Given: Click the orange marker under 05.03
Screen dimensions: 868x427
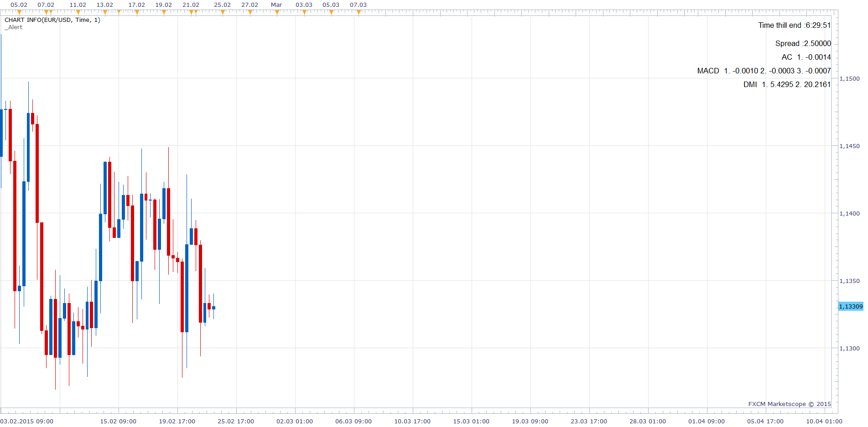Looking at the screenshot, I should click(x=331, y=12).
